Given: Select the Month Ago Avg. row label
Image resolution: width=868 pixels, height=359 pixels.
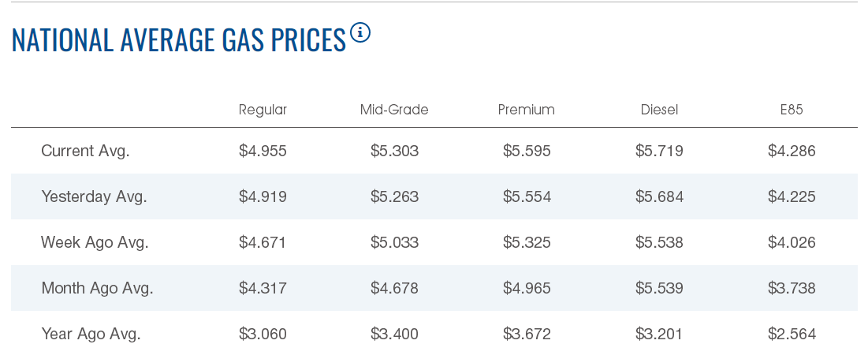Looking at the screenshot, I should pyautogui.click(x=97, y=288).
